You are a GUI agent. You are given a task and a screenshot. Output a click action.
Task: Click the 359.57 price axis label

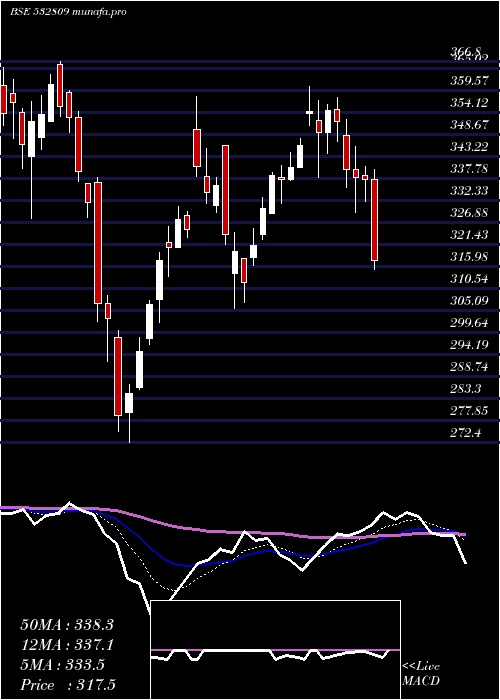click(468, 81)
